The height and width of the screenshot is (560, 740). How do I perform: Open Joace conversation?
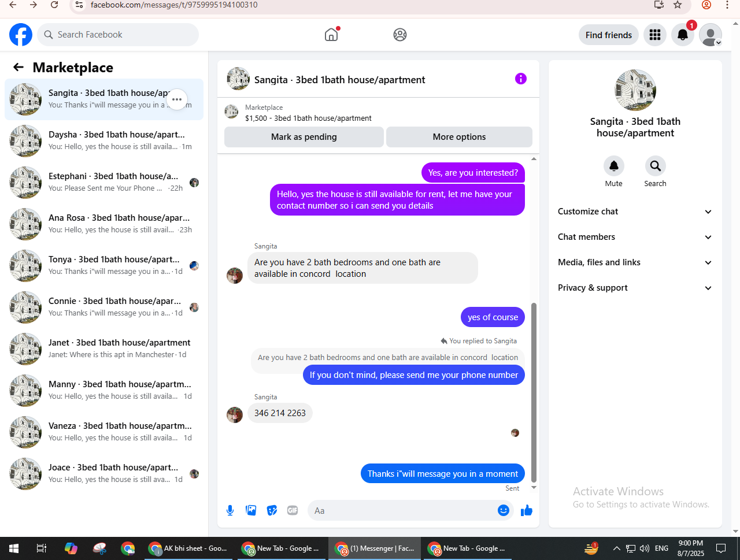click(x=104, y=474)
